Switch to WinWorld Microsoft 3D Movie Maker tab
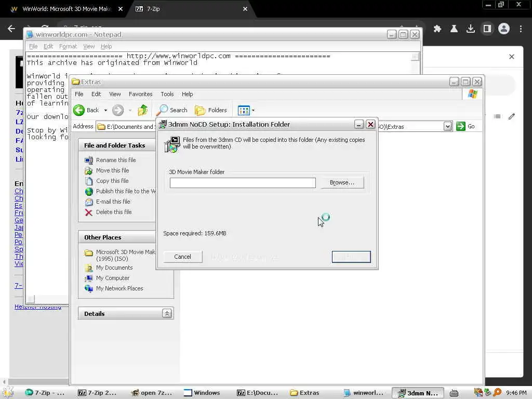 [67, 9]
